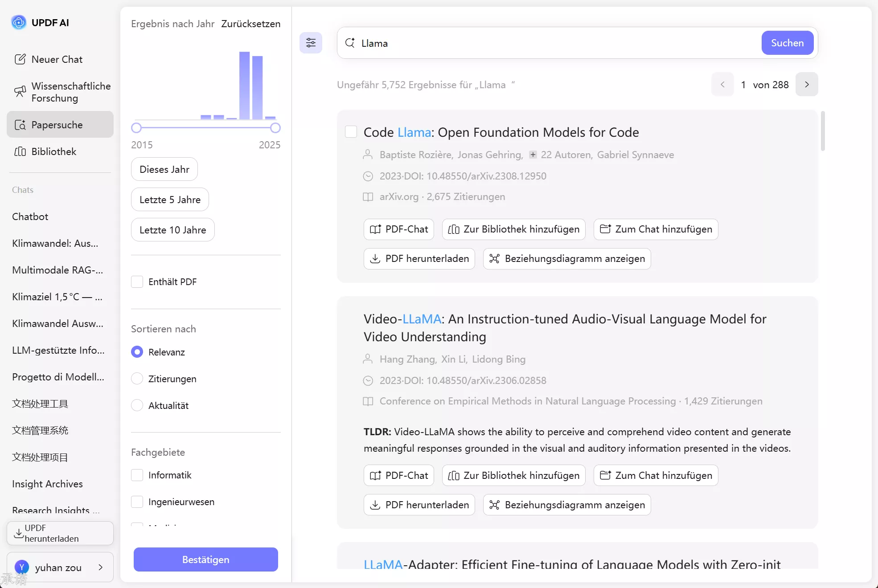This screenshot has width=878, height=588.
Task: Expand yuhan zou account chevron
Action: point(101,567)
